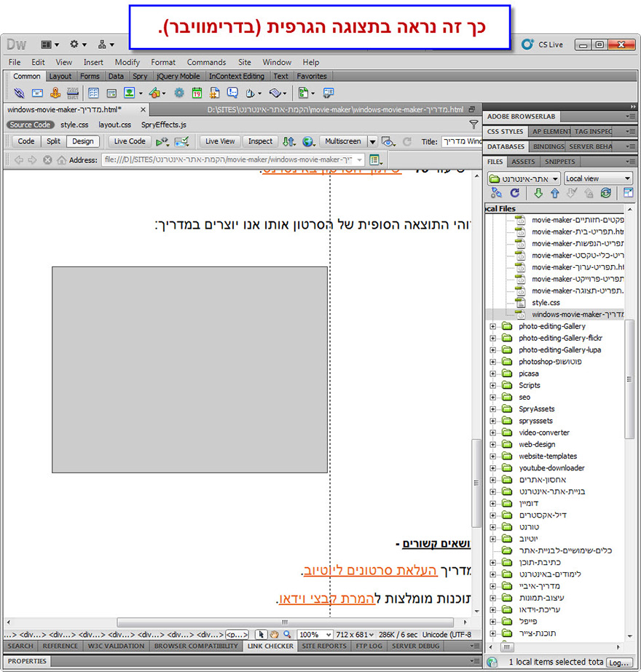The height and width of the screenshot is (672, 641).
Task: Insert a Comment icon
Action: pyautogui.click(x=232, y=92)
